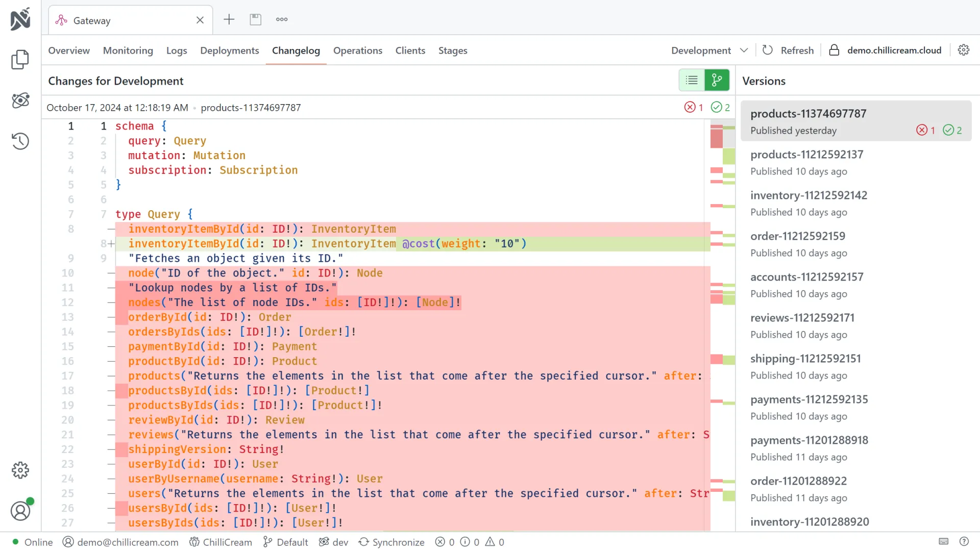Screen dimensions: 980x551
Task: Open gear settings icon in top right
Action: [964, 50]
